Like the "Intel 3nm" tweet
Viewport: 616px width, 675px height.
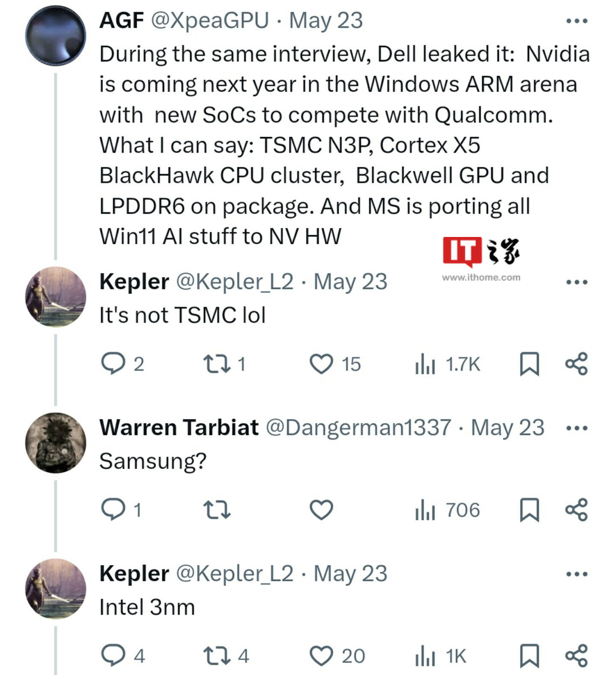pyautogui.click(x=321, y=656)
